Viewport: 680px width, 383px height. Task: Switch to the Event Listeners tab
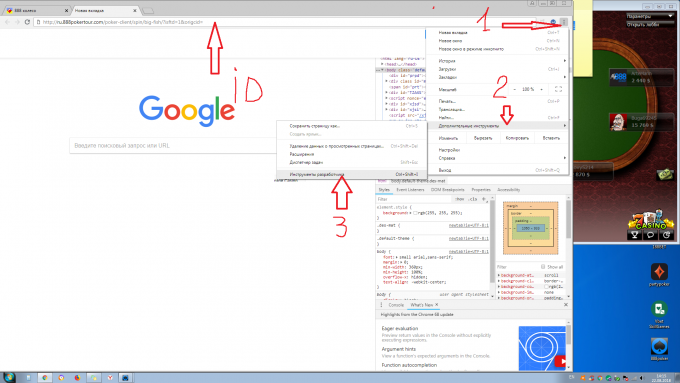[410, 190]
